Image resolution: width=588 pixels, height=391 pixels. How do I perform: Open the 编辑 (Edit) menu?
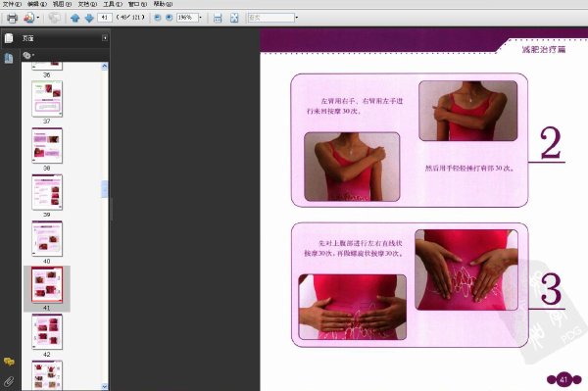click(37, 4)
